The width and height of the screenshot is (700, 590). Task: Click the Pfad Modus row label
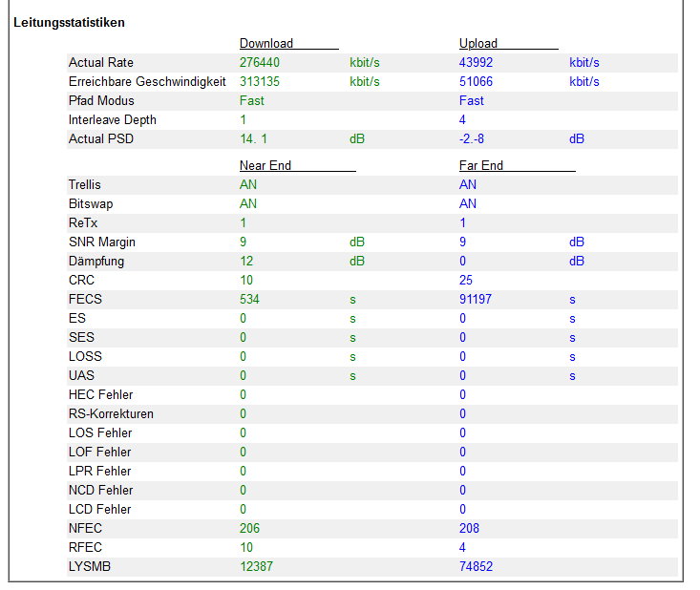click(101, 101)
